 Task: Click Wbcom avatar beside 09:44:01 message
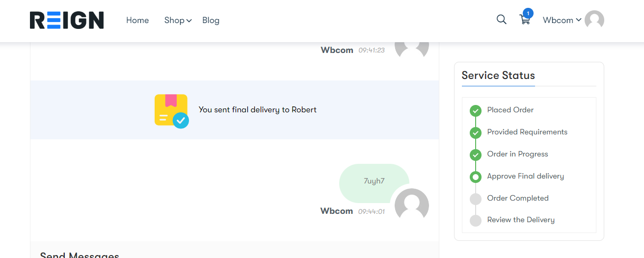point(412,205)
